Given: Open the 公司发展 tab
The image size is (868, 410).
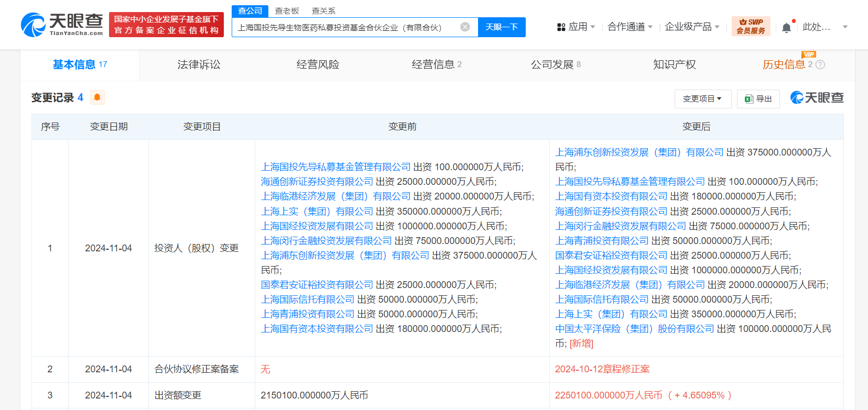Looking at the screenshot, I should [556, 64].
